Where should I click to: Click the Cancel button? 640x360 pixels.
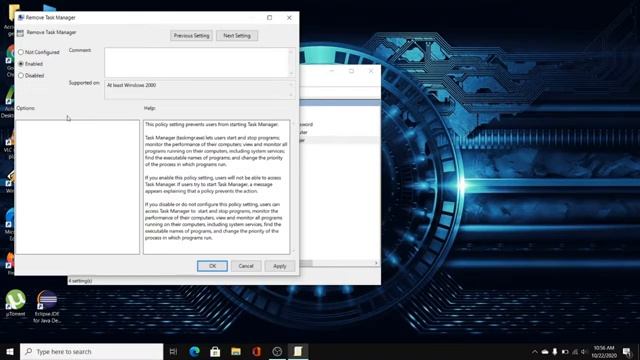pyautogui.click(x=246, y=266)
